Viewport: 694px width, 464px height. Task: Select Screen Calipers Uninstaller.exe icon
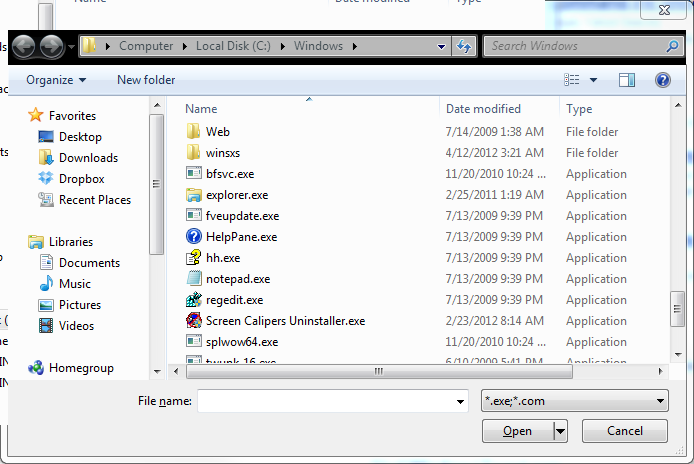tap(193, 321)
